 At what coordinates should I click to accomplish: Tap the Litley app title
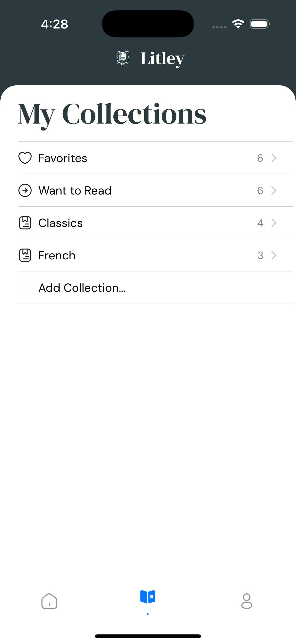(162, 58)
